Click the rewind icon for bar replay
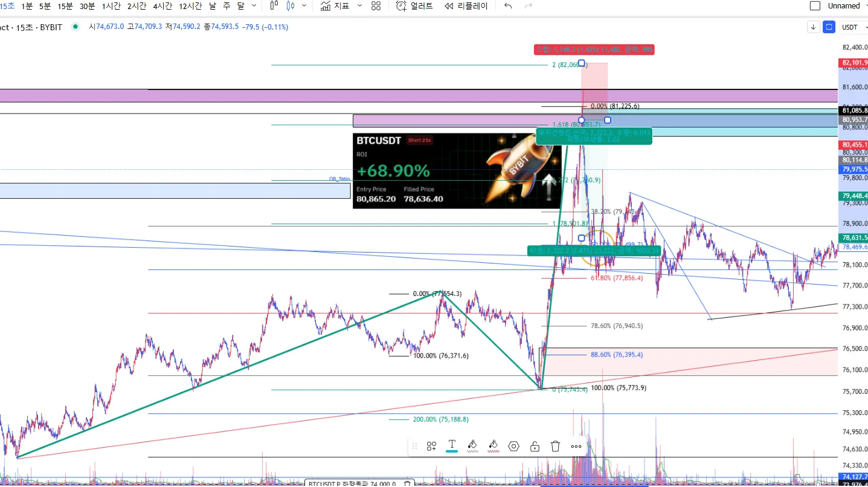The image size is (868, 487). click(x=449, y=6)
